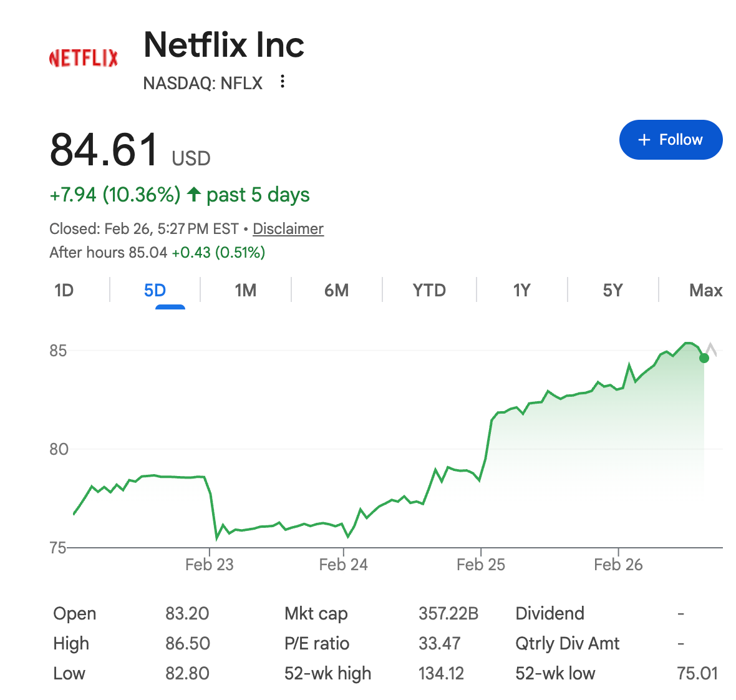Click the Mkt cap value 357.22B
736x700 pixels.
click(x=448, y=614)
